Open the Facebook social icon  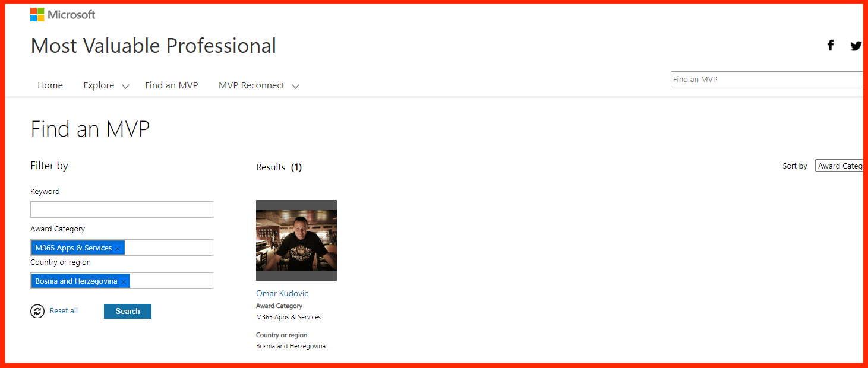(x=831, y=45)
